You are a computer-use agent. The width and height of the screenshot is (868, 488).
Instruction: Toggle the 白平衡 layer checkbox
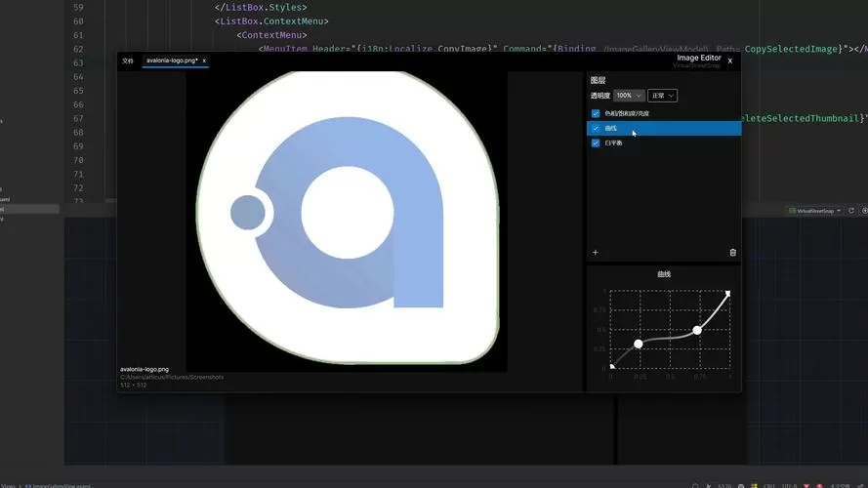[x=596, y=142]
